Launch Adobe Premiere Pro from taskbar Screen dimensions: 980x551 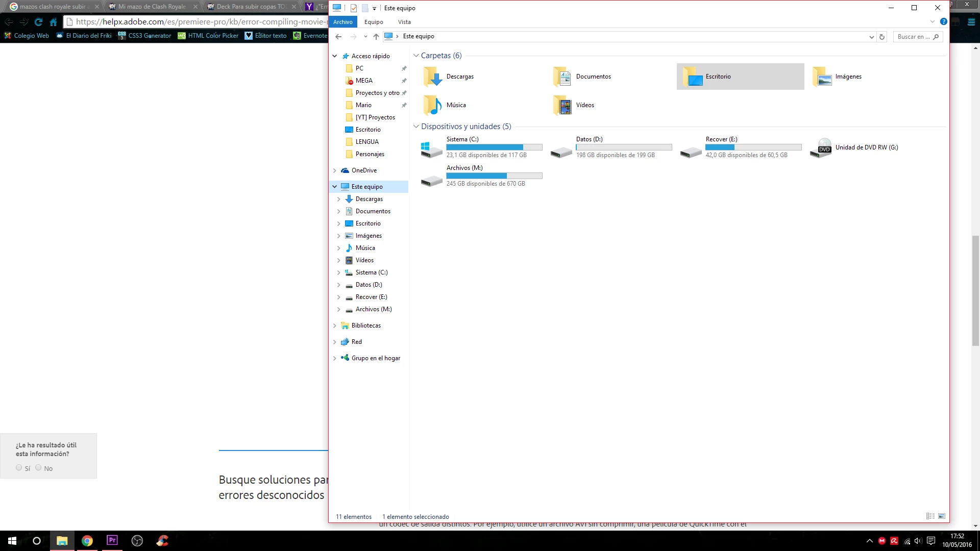112,541
